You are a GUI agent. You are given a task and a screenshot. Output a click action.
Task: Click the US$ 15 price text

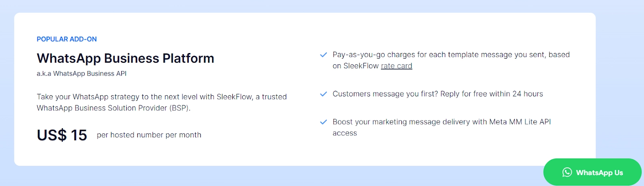[x=62, y=135]
